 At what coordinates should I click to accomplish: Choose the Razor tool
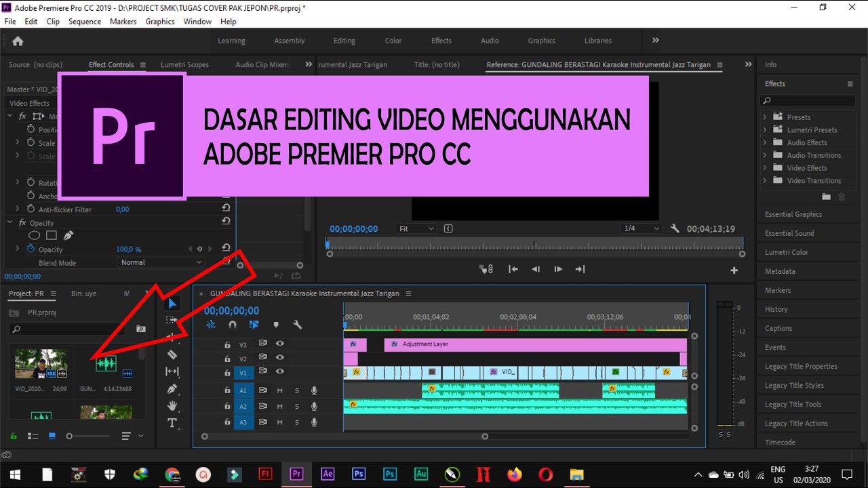(172, 354)
